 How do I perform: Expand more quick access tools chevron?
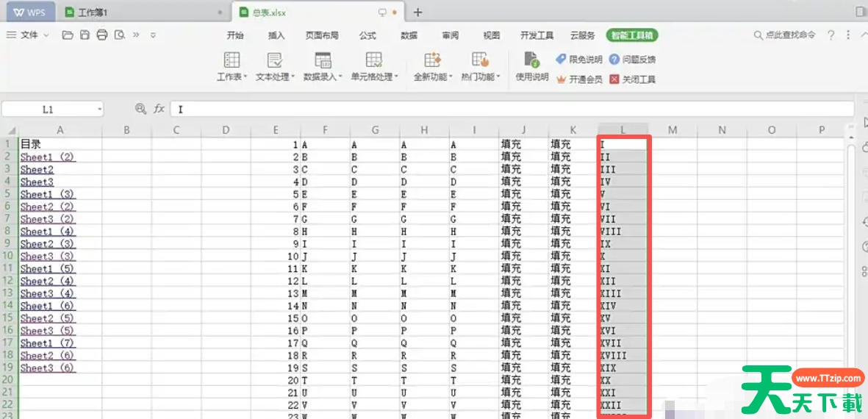pos(136,35)
